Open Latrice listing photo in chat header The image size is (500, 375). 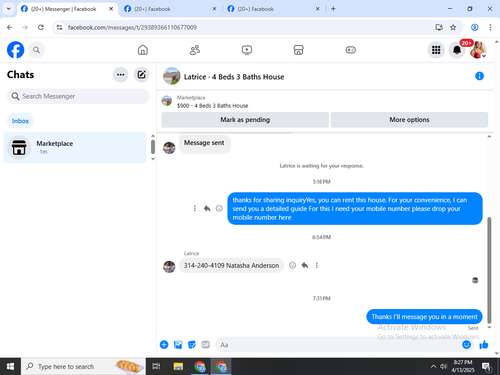click(172, 76)
